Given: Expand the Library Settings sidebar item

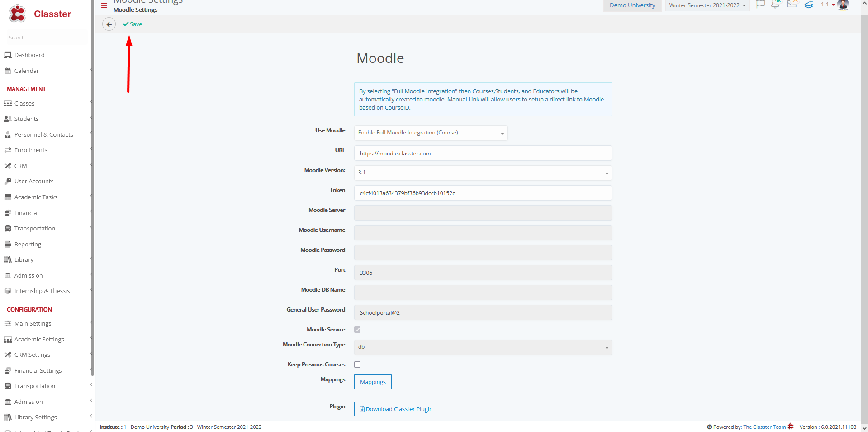Looking at the screenshot, I should click(x=91, y=416).
